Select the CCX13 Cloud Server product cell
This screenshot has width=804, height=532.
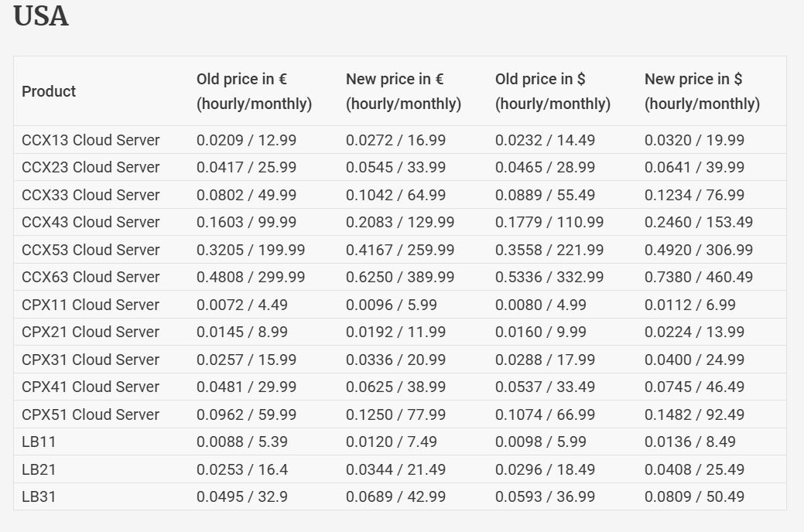pyautogui.click(x=91, y=140)
